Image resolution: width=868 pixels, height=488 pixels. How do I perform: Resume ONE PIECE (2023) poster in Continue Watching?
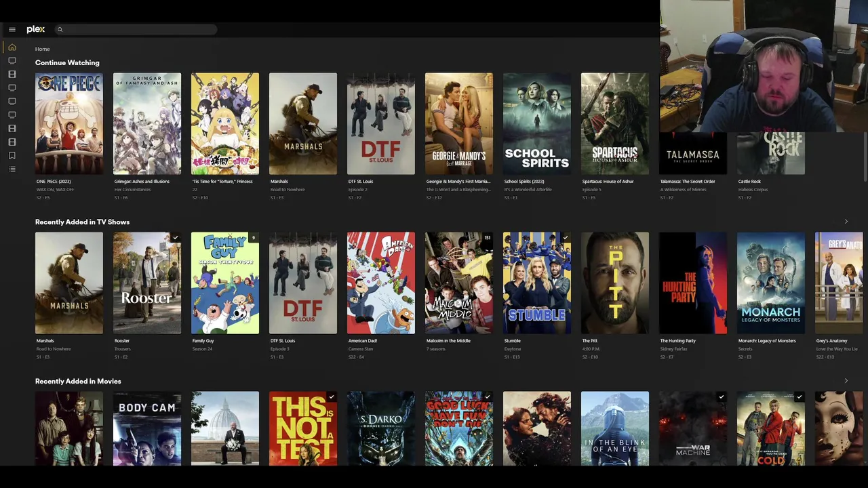click(x=69, y=123)
